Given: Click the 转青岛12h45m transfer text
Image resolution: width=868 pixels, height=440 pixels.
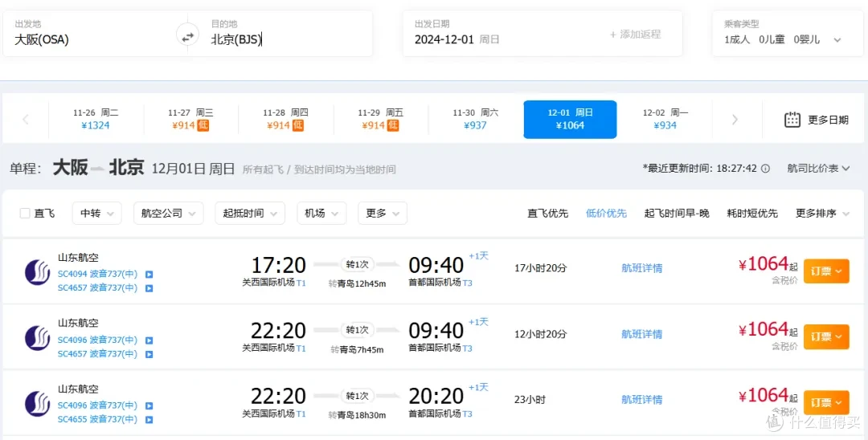Looking at the screenshot, I should coord(357,283).
